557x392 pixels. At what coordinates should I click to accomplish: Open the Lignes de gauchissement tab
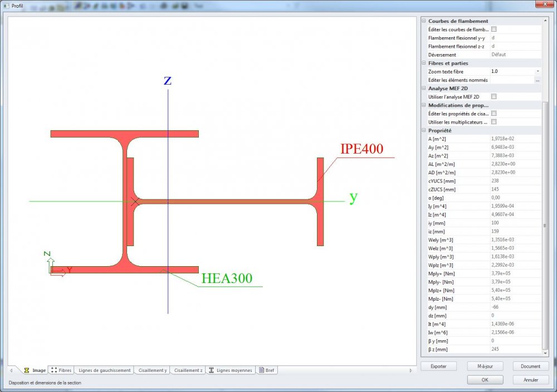pos(105,370)
